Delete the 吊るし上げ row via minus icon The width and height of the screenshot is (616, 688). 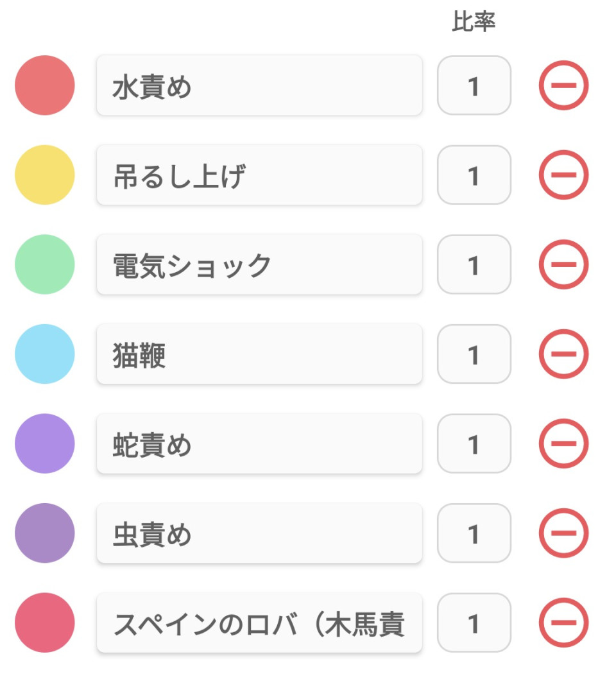point(563,175)
